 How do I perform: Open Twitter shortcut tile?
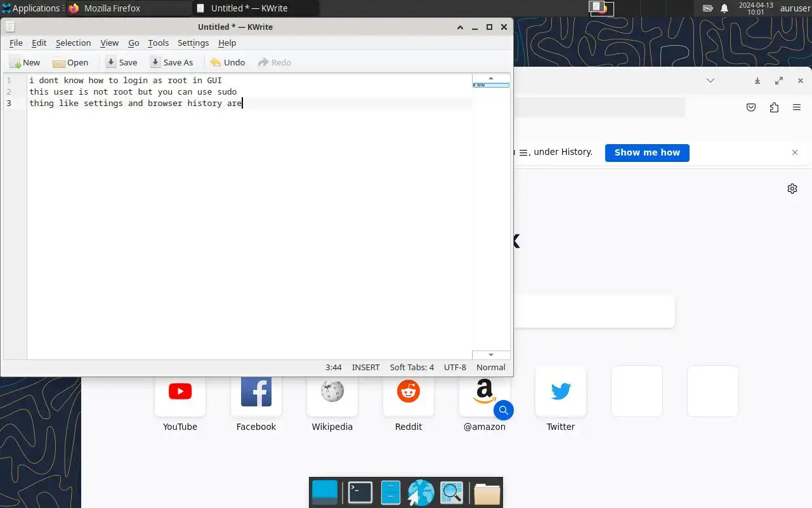(561, 399)
